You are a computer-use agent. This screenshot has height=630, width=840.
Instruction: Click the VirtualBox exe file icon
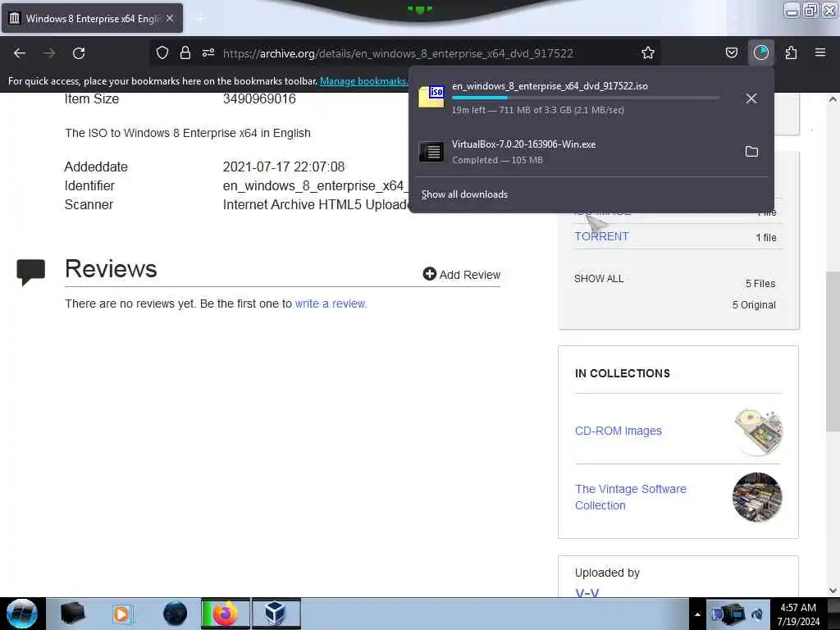[x=431, y=152]
